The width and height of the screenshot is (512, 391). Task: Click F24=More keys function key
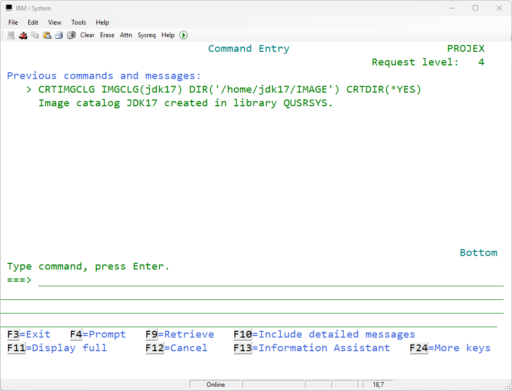[450, 348]
